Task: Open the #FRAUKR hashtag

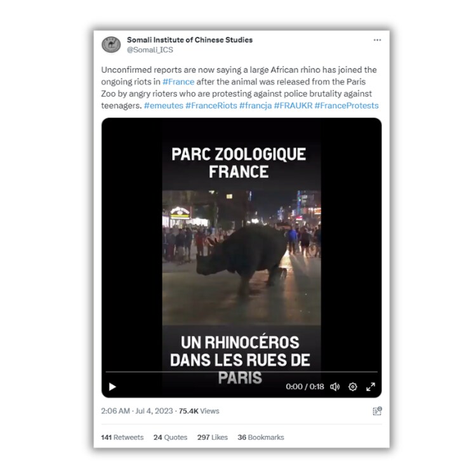Action: coord(293,105)
